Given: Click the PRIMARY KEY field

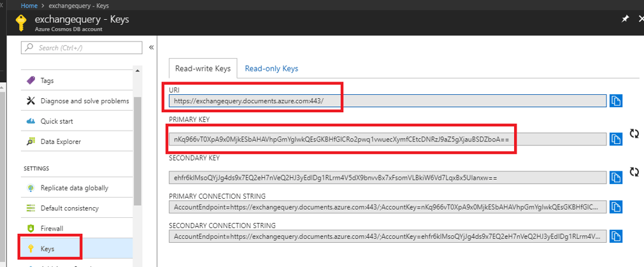Looking at the screenshot, I should 387,140.
